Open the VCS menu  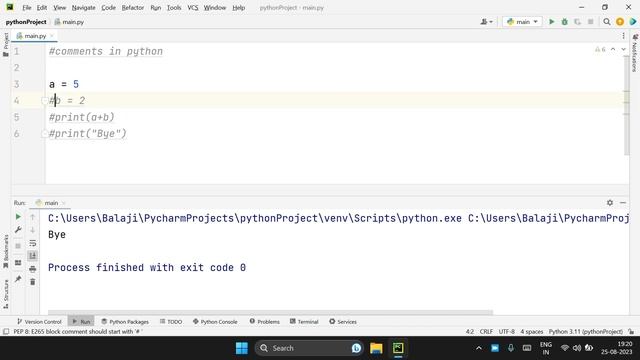tap(193, 8)
